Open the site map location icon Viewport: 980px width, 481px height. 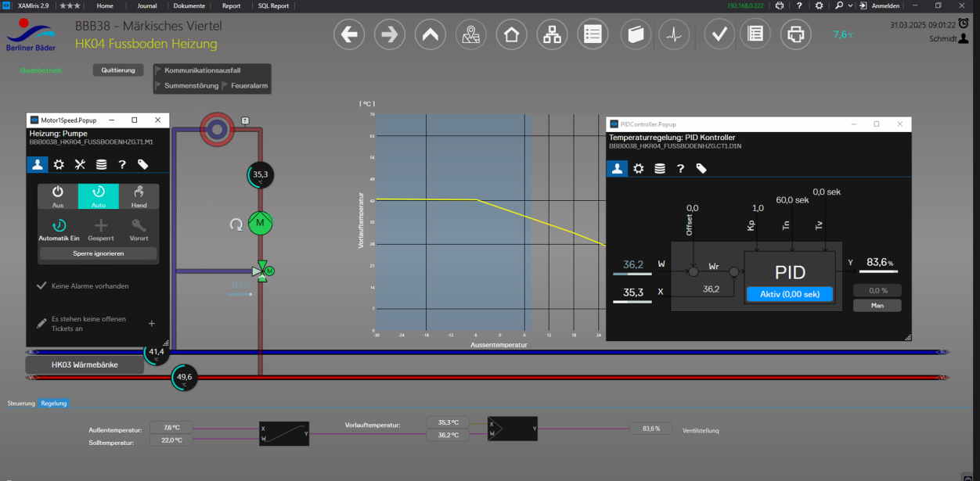[x=470, y=34]
